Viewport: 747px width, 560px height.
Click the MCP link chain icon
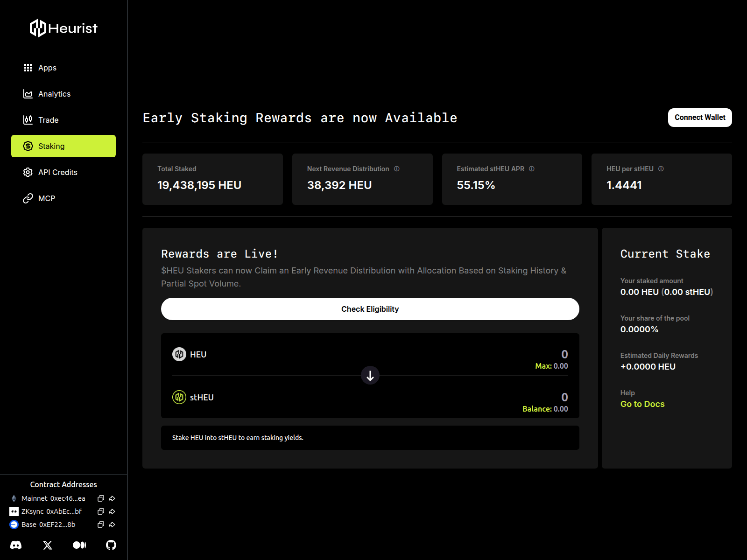tap(28, 198)
